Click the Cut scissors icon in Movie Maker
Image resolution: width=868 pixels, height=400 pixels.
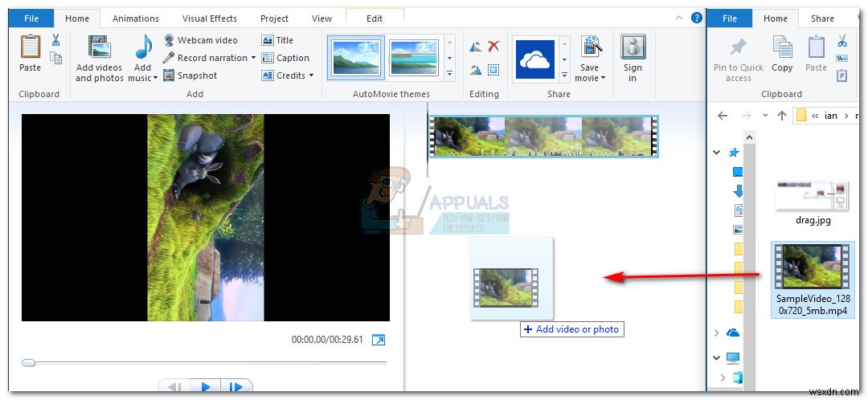tap(55, 40)
